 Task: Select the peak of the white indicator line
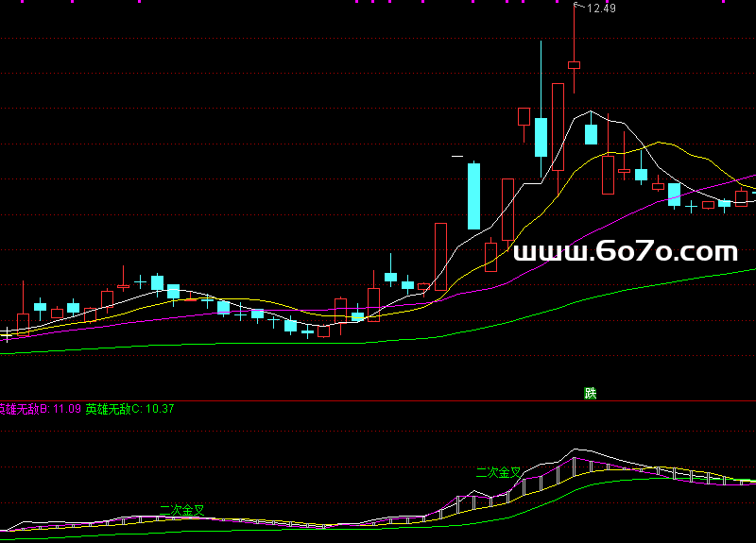(x=574, y=449)
